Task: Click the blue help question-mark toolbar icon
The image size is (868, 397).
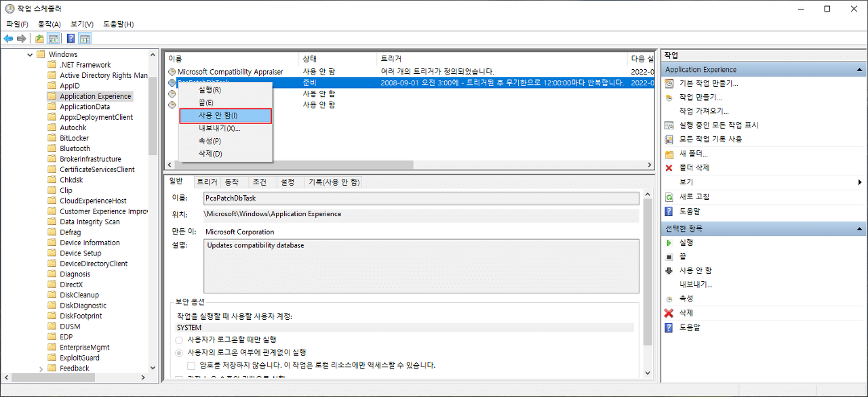Action: [71, 39]
